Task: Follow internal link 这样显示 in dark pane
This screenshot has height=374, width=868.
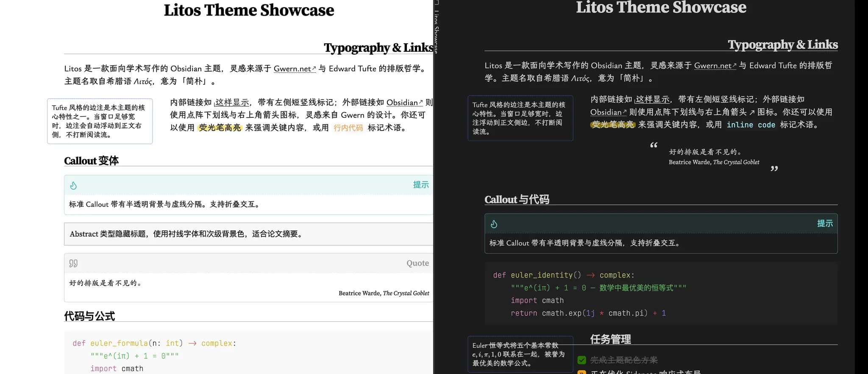Action: (x=652, y=100)
